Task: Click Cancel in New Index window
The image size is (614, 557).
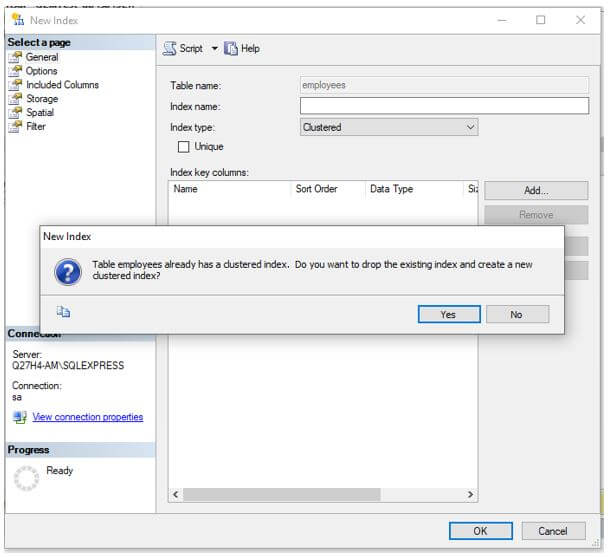Action: coord(553,531)
